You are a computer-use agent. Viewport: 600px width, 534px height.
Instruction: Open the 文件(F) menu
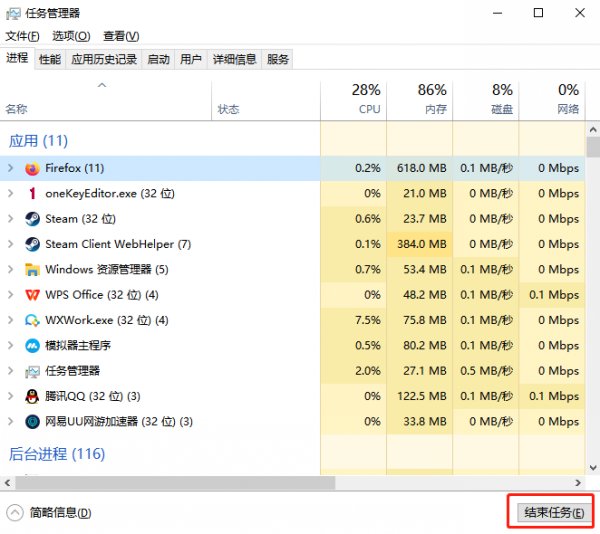coord(22,36)
